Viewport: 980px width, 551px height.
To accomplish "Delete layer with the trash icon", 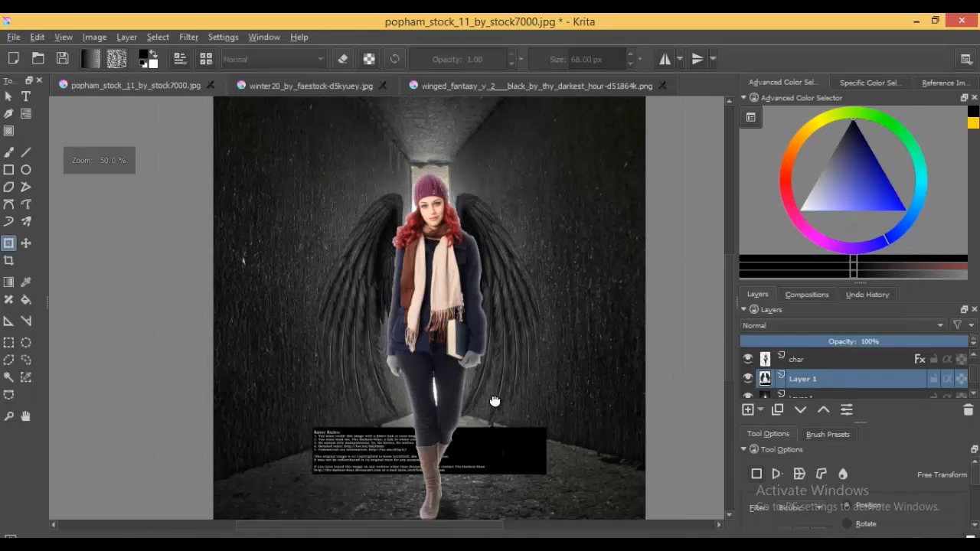I will 968,410.
